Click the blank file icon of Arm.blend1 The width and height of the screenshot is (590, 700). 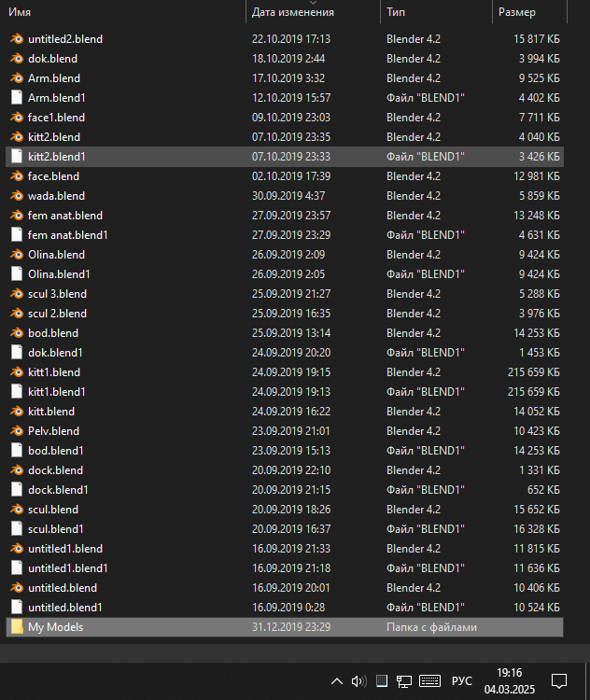(17, 98)
